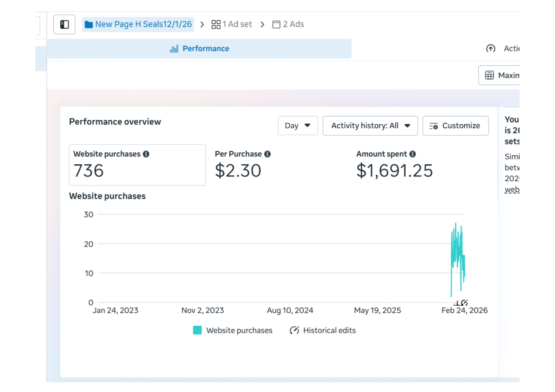The height and width of the screenshot is (392, 555).
Task: Click the blue campaign folder icon
Action: 89,24
